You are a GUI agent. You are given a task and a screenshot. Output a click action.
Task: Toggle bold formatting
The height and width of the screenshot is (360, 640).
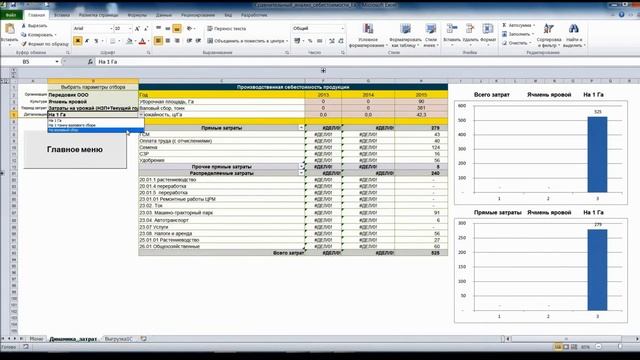point(78,41)
